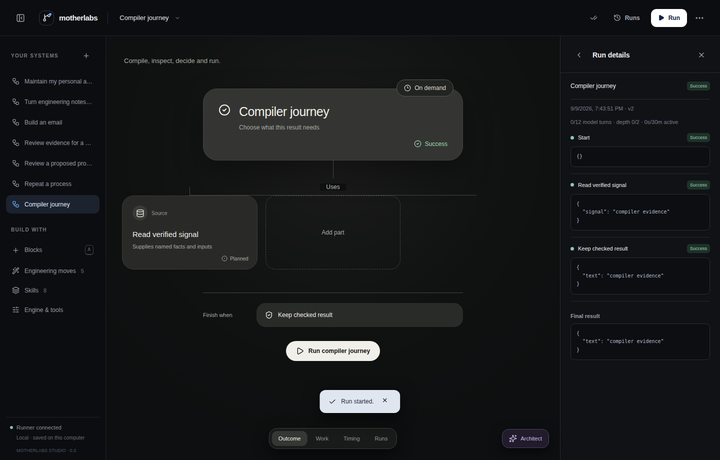Image resolution: width=720 pixels, height=460 pixels.
Task: Dismiss the Run started toast
Action: click(x=385, y=400)
